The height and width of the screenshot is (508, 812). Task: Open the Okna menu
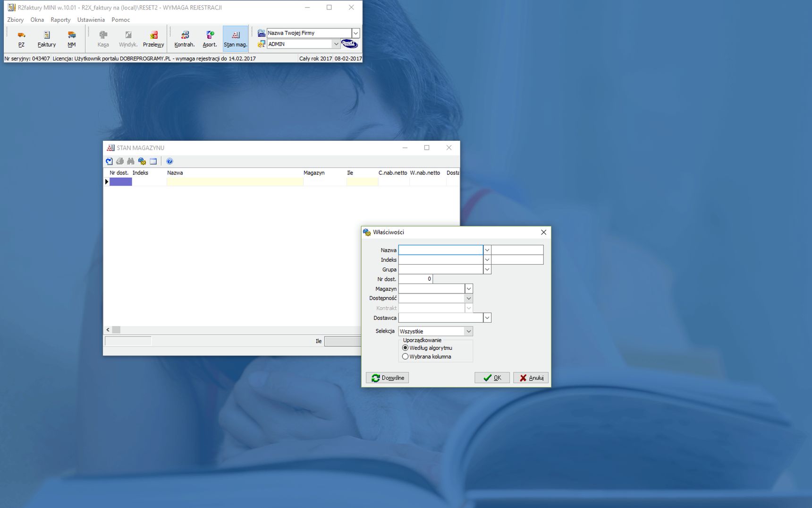(x=37, y=20)
